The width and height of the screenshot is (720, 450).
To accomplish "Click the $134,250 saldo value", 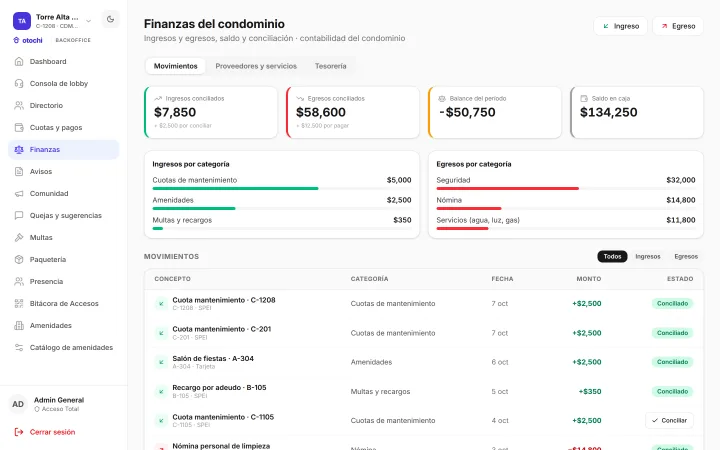I will coord(608,112).
